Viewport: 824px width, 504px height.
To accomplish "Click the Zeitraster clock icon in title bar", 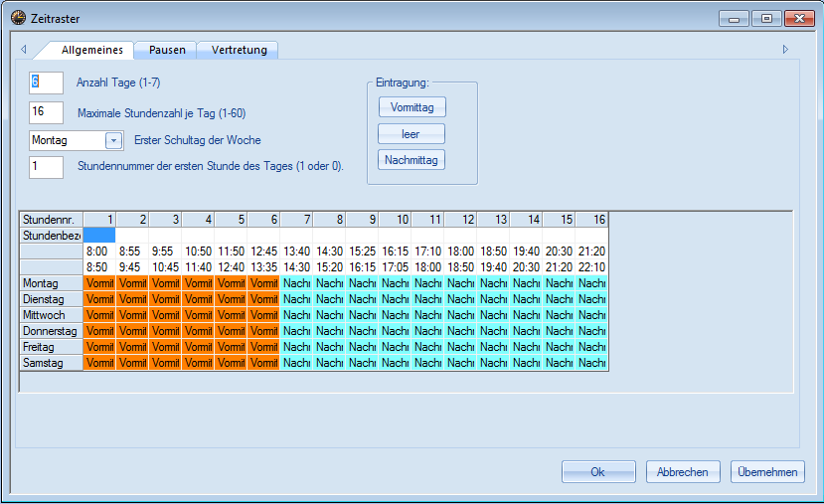I will pyautogui.click(x=18, y=18).
